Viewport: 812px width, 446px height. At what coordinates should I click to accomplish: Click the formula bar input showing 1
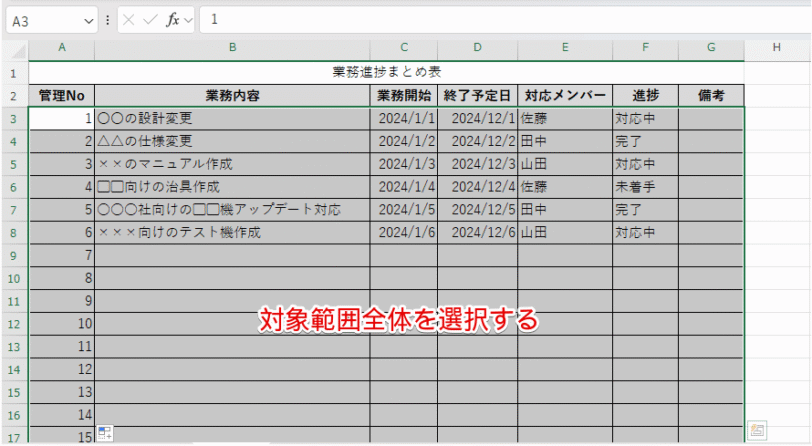pos(505,20)
